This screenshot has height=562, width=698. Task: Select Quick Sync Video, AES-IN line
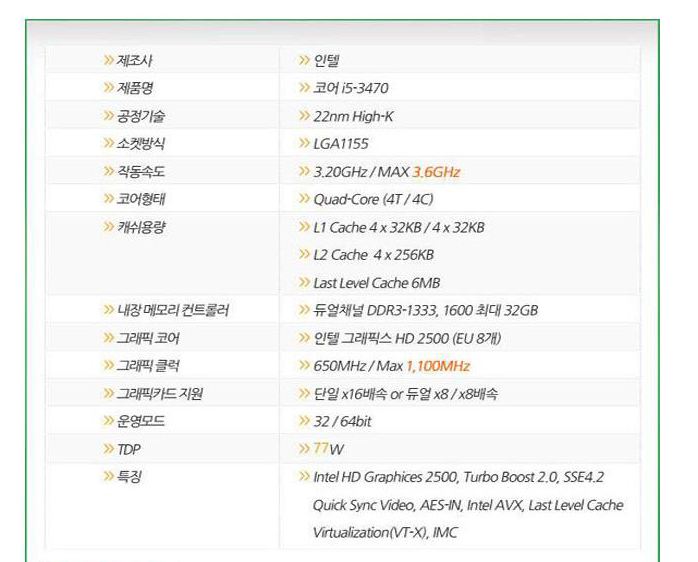pos(468,505)
